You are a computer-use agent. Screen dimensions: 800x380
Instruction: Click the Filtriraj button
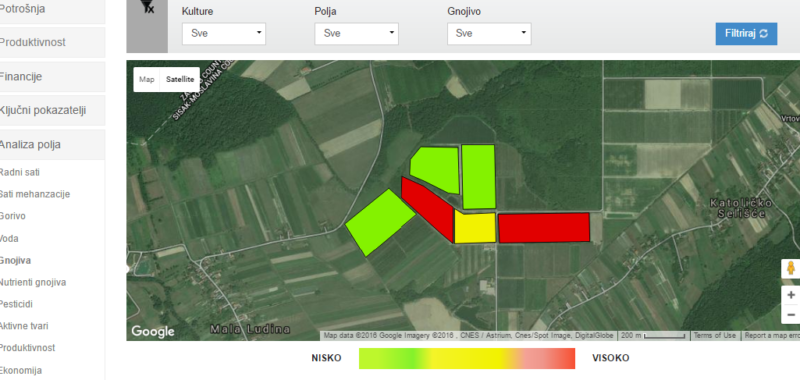point(746,33)
